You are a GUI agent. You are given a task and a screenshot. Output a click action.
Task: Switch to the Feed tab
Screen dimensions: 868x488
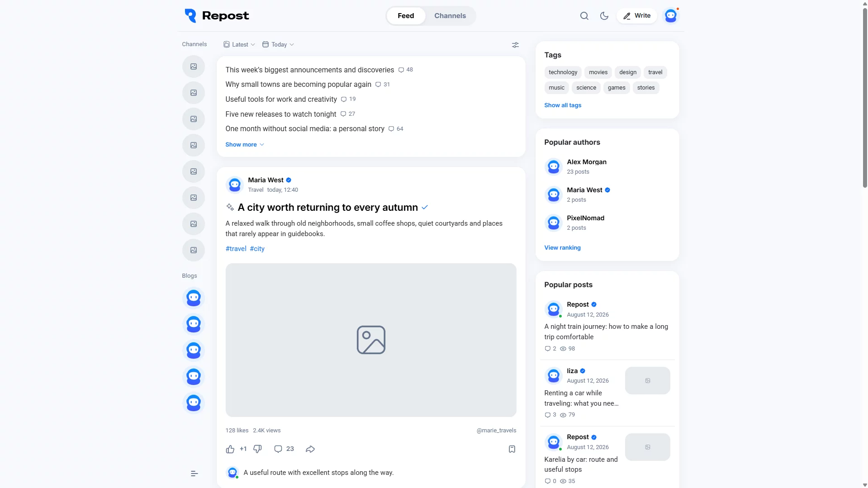coord(406,16)
